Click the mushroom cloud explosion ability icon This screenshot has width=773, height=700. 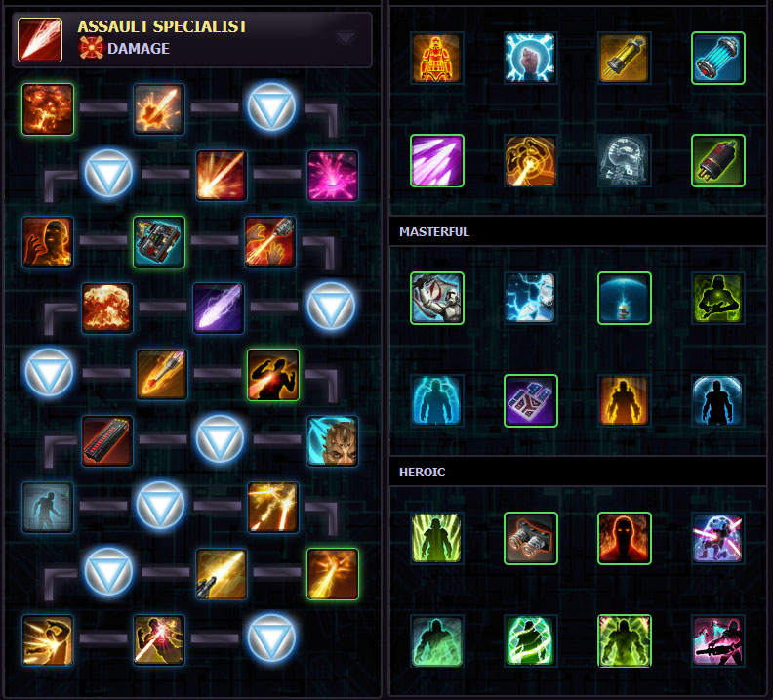pos(107,309)
